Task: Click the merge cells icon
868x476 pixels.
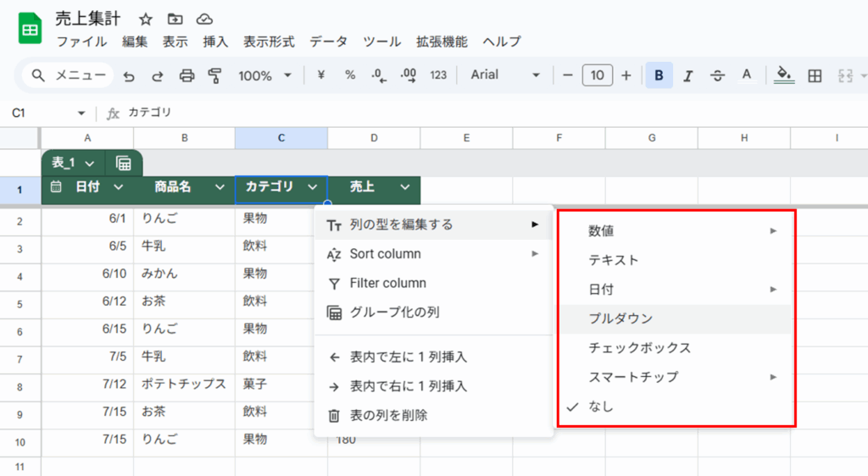Action: tap(845, 75)
